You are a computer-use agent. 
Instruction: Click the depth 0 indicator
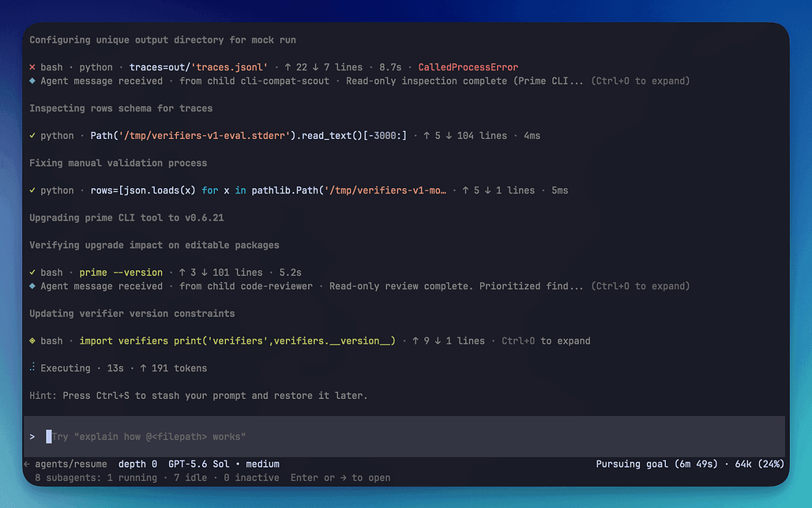137,464
